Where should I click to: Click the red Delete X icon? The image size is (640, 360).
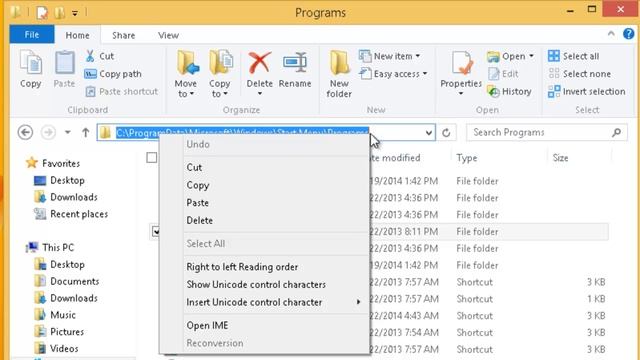(x=260, y=63)
